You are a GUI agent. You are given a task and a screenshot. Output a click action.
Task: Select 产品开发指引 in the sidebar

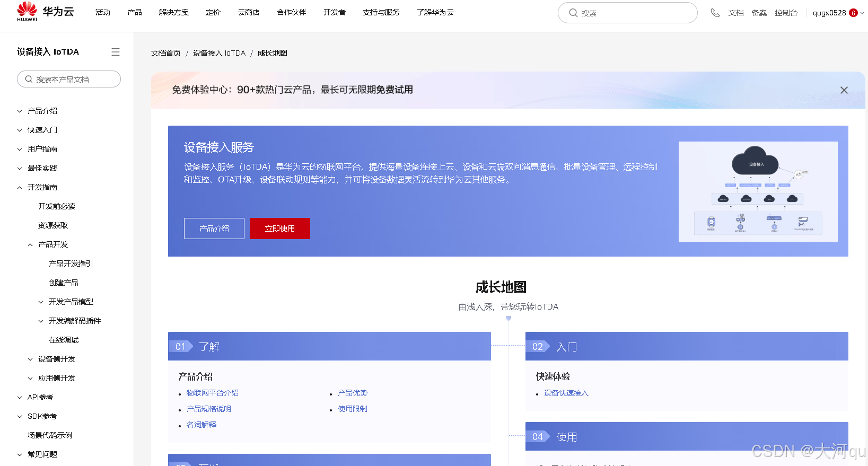coord(71,263)
